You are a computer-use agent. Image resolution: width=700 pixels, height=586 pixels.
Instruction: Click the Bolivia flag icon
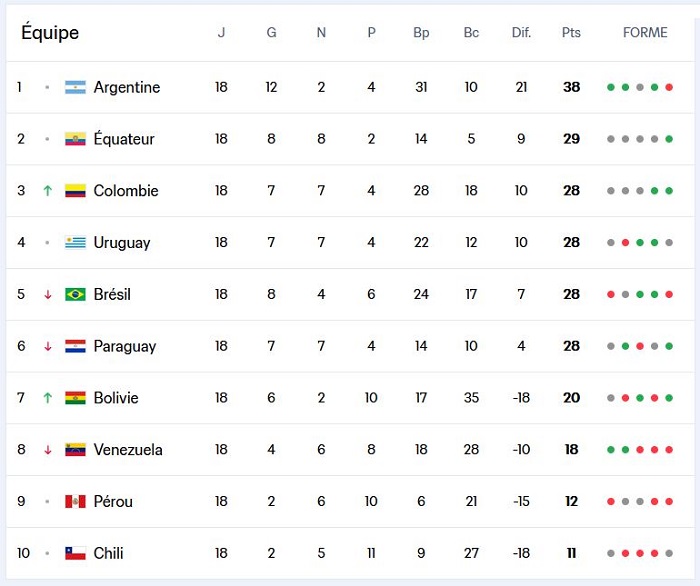click(x=75, y=398)
